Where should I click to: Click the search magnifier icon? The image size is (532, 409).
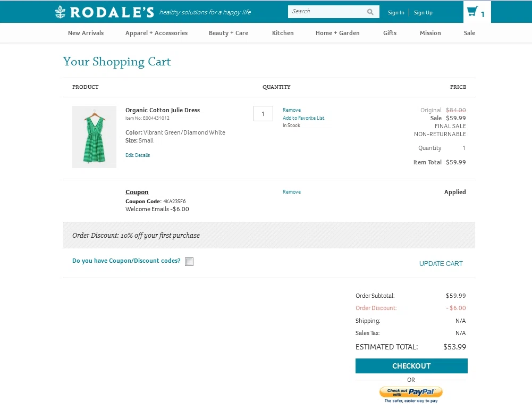click(370, 12)
